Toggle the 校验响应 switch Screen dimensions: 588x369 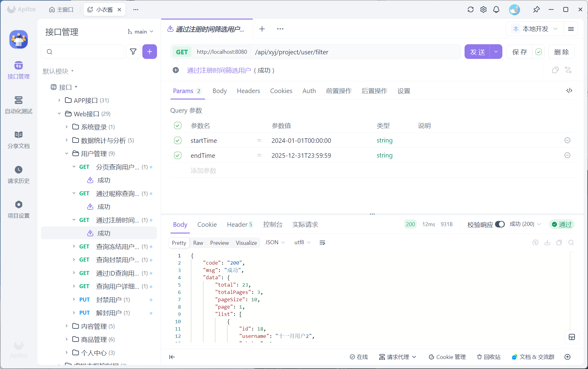point(500,224)
